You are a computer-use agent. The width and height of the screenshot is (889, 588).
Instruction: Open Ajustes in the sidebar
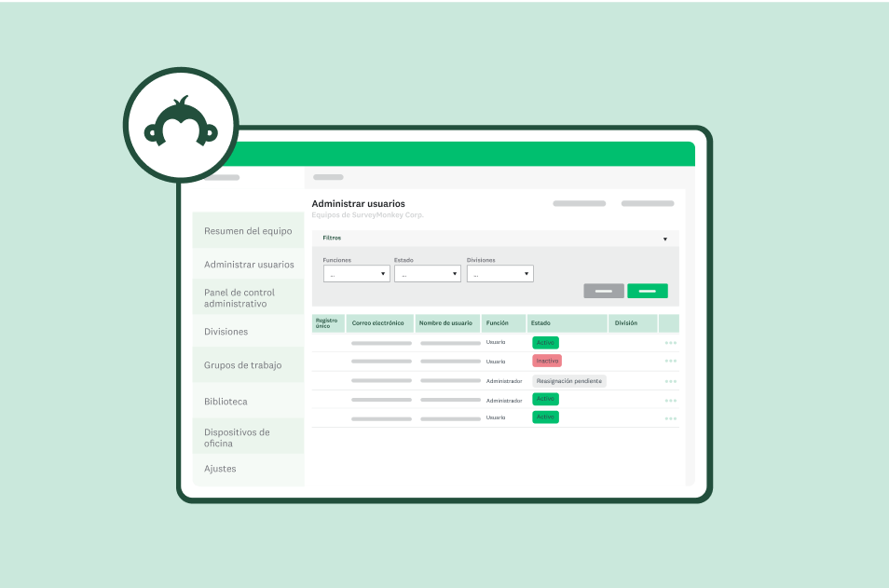tap(248, 469)
